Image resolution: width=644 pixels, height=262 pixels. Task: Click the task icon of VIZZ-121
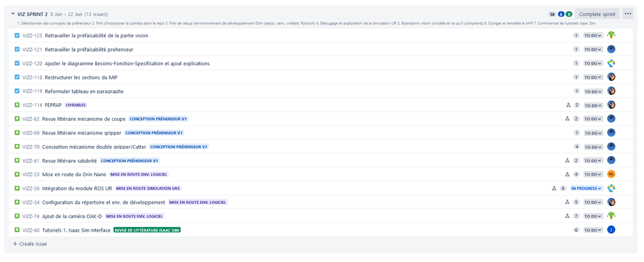tap(17, 49)
